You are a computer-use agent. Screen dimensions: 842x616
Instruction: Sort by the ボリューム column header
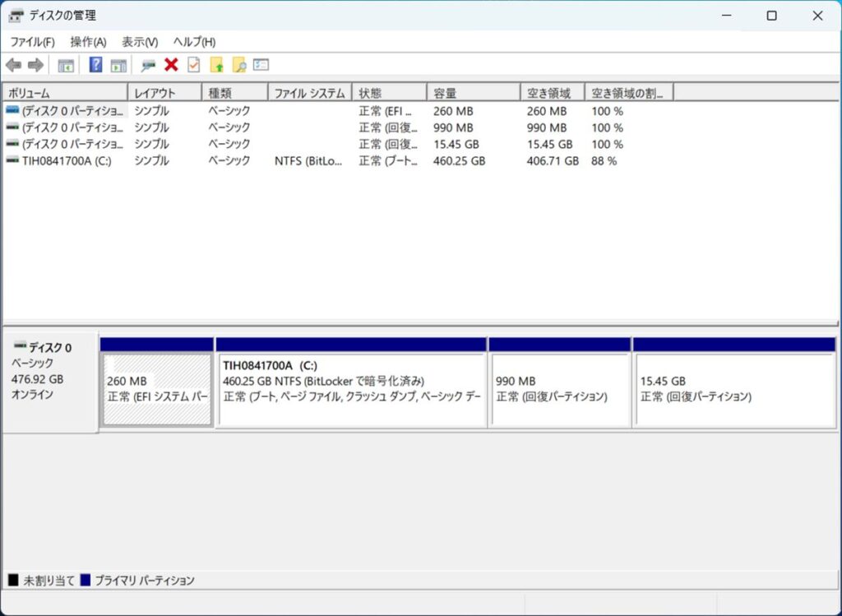(x=65, y=93)
